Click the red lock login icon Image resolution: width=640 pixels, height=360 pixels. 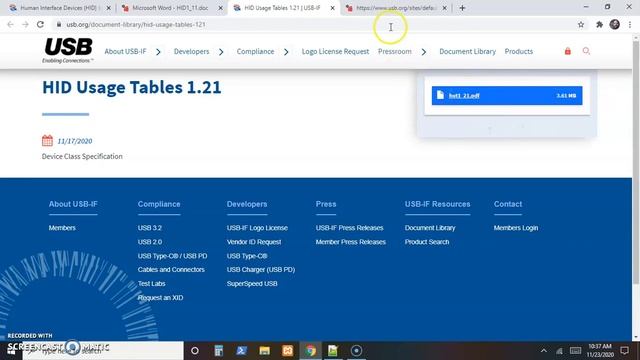point(568,51)
